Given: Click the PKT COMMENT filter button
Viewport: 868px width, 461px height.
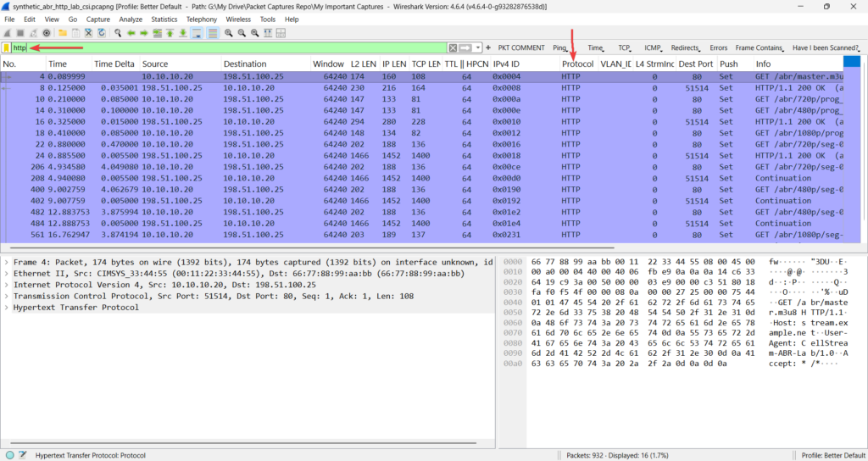Looking at the screenshot, I should [x=521, y=48].
